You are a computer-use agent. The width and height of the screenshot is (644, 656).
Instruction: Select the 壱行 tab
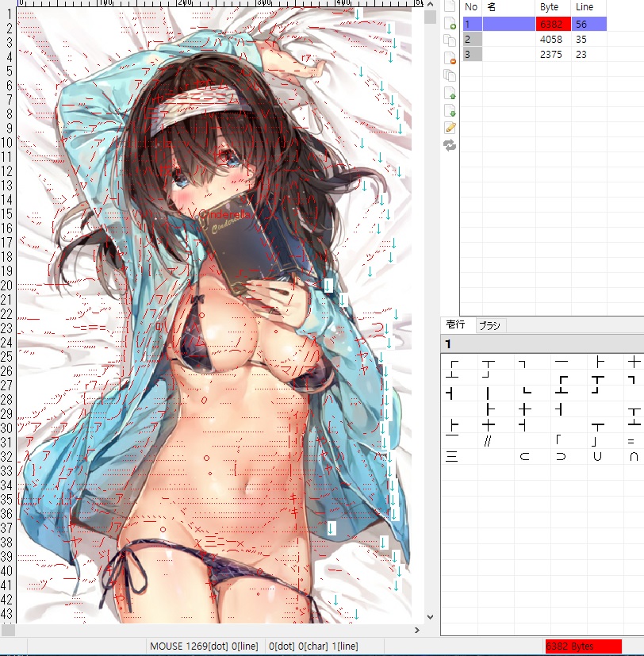[x=456, y=326]
